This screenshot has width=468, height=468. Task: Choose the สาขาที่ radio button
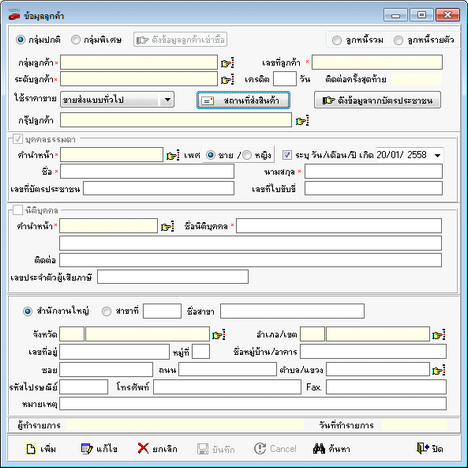click(x=106, y=311)
